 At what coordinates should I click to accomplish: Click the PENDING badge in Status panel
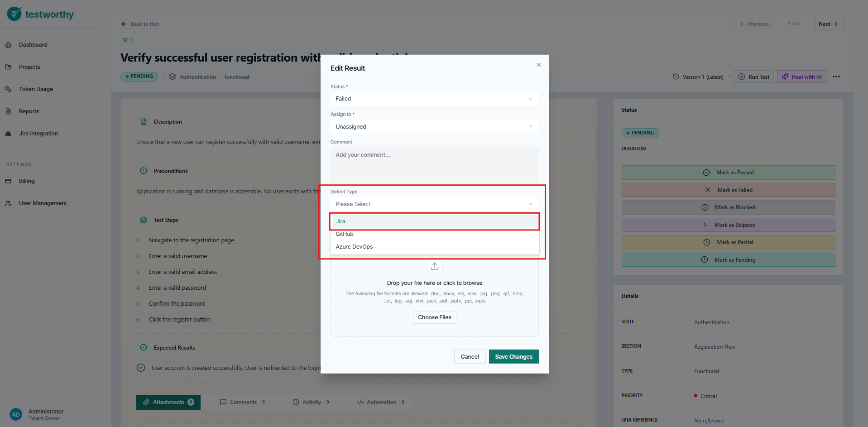[640, 133]
